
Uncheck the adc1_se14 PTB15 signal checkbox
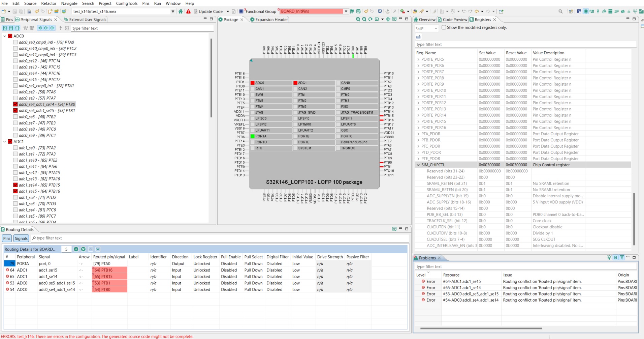pyautogui.click(x=15, y=185)
